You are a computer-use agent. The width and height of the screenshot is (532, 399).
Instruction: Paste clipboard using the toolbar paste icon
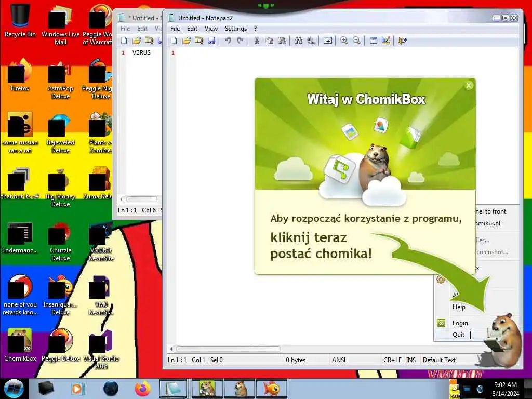click(x=282, y=41)
